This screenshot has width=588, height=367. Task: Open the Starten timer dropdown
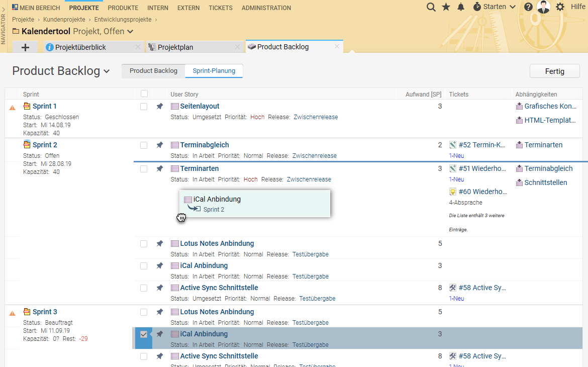(x=495, y=7)
